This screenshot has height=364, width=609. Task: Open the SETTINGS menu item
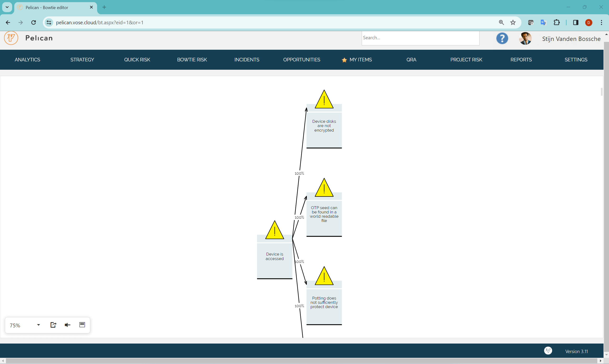click(x=576, y=60)
